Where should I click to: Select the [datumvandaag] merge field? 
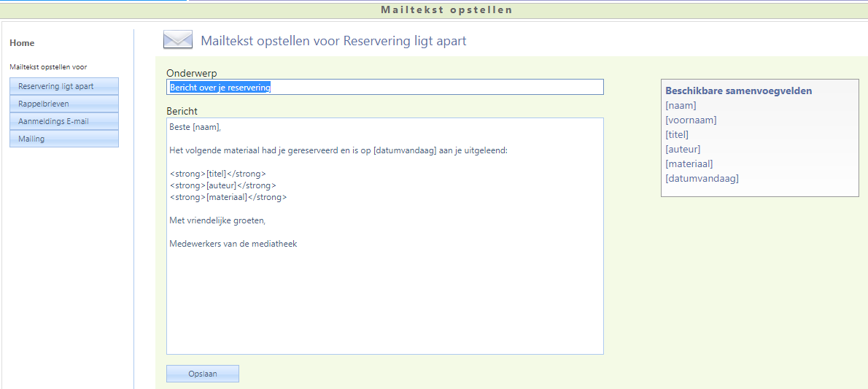pos(702,179)
